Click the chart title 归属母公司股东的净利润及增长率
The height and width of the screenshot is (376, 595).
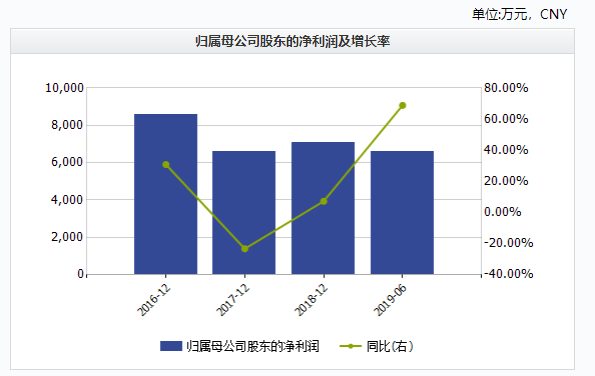point(293,41)
